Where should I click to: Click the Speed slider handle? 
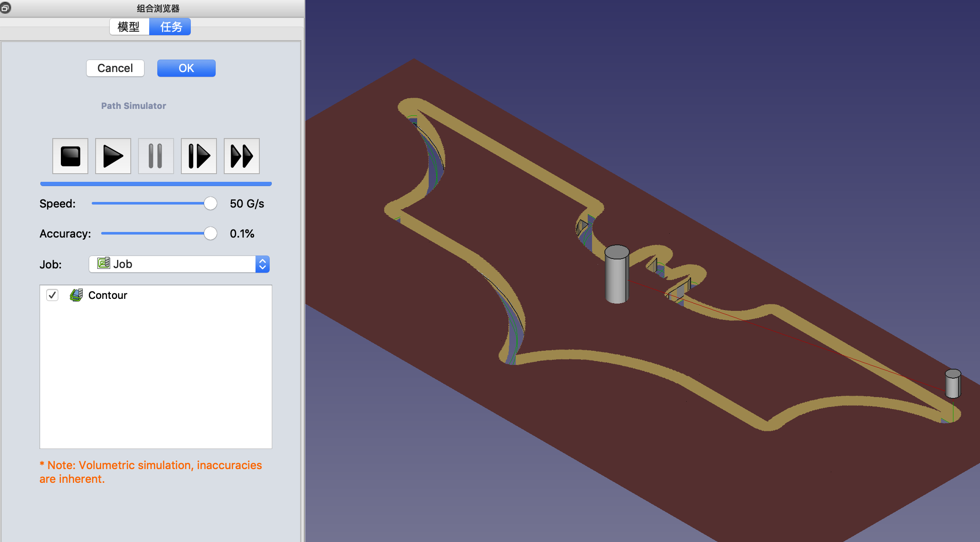(x=210, y=203)
